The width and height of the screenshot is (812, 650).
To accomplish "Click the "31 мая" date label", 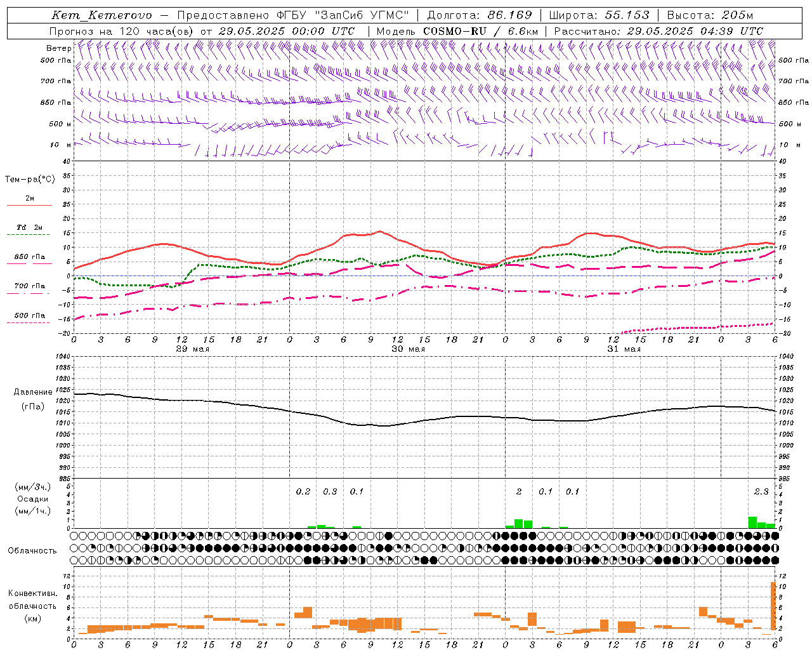I will tap(624, 349).
